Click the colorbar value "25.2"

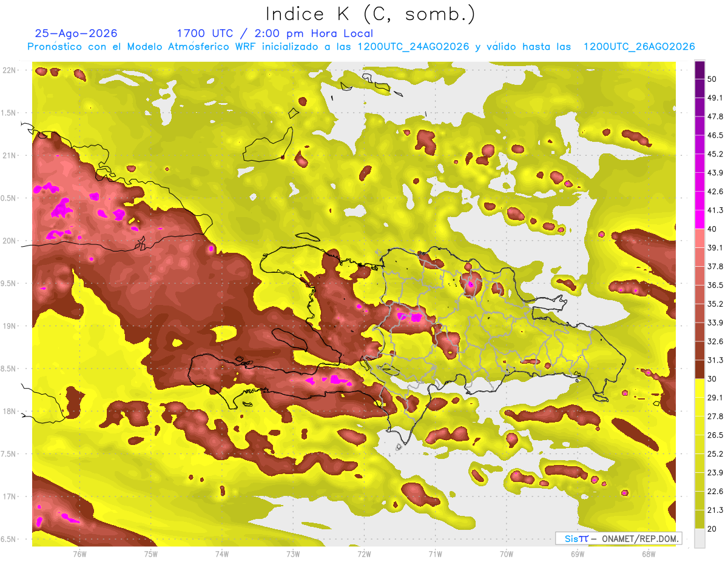[715, 454]
